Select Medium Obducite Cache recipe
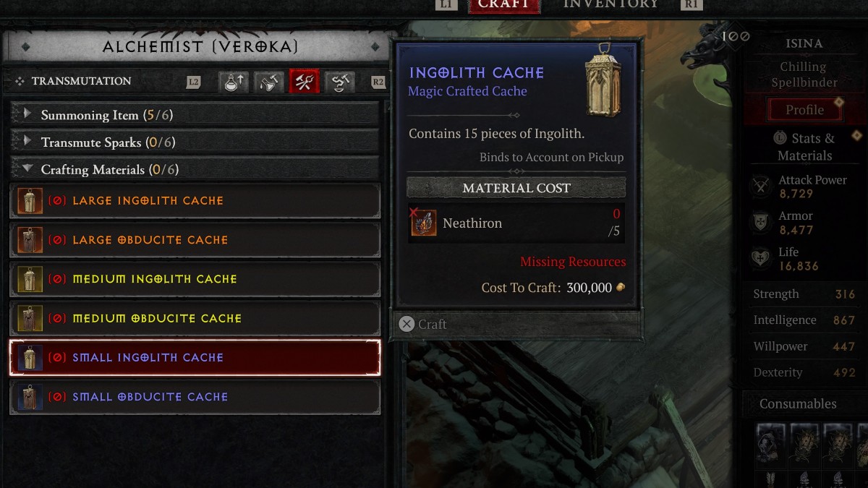 [195, 319]
